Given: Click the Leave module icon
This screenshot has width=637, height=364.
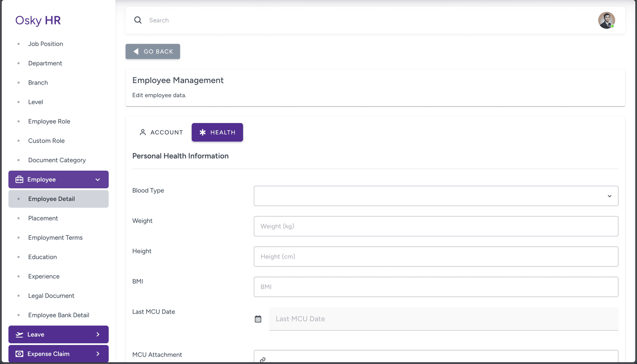Looking at the screenshot, I should coord(19,334).
